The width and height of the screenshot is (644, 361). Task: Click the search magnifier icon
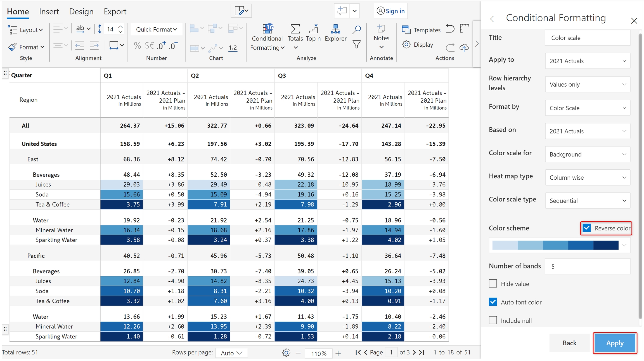(356, 29)
